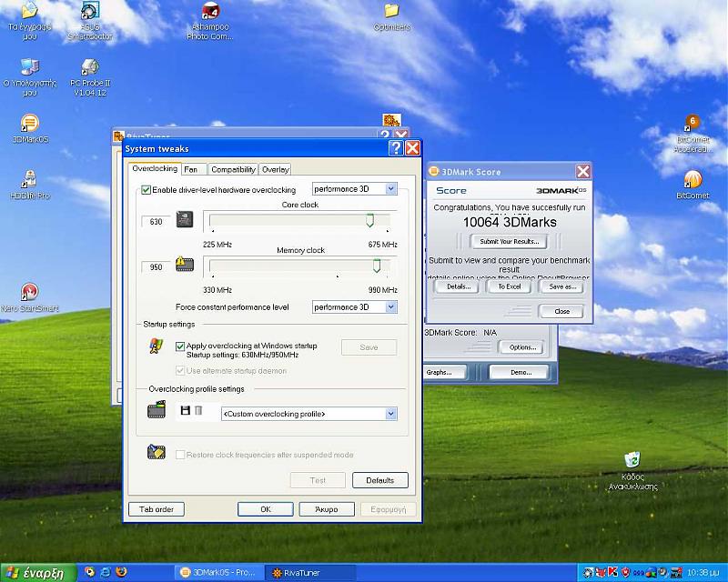Click the Details button in 3DMark Score

(459, 286)
